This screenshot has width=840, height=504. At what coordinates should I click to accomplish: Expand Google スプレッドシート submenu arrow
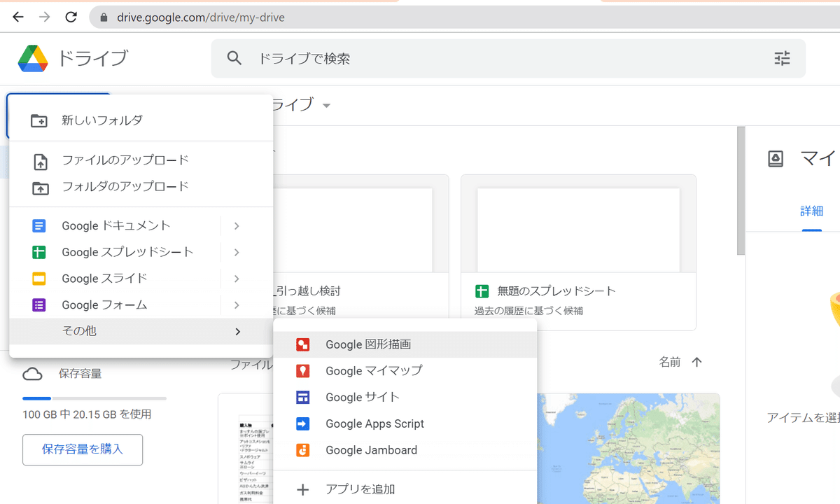click(237, 253)
